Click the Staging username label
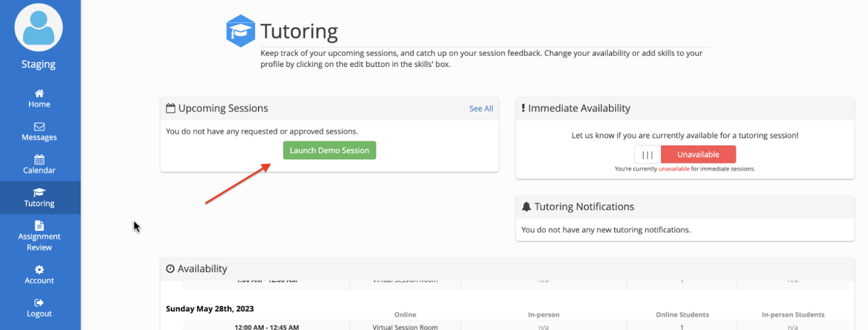Viewport: 868px width, 330px height. tap(38, 64)
